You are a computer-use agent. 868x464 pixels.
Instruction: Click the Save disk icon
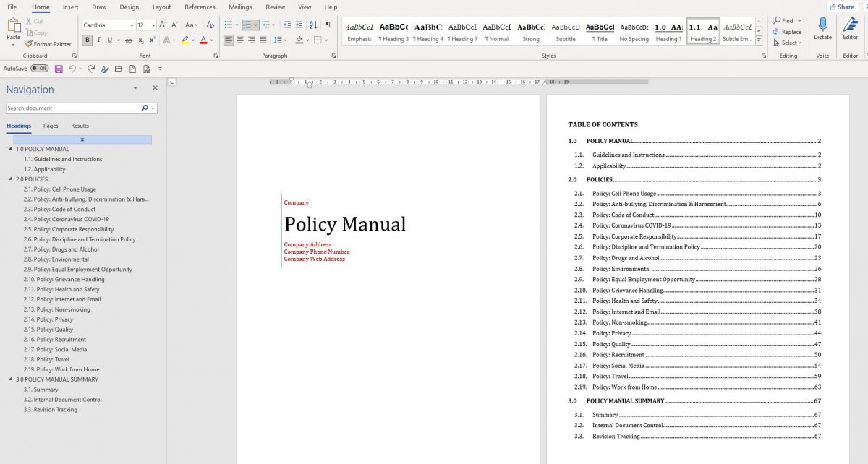coord(59,69)
